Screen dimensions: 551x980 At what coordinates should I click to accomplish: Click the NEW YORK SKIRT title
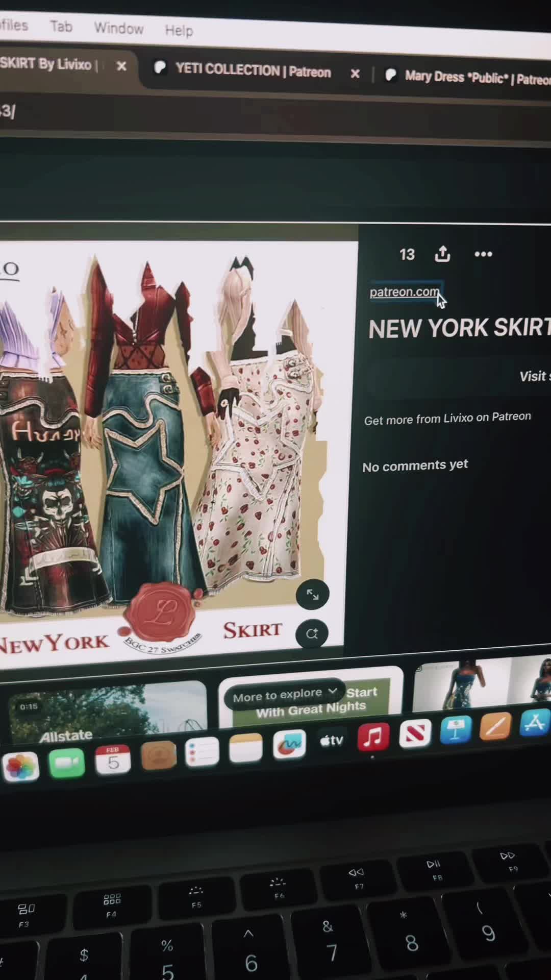(x=459, y=328)
